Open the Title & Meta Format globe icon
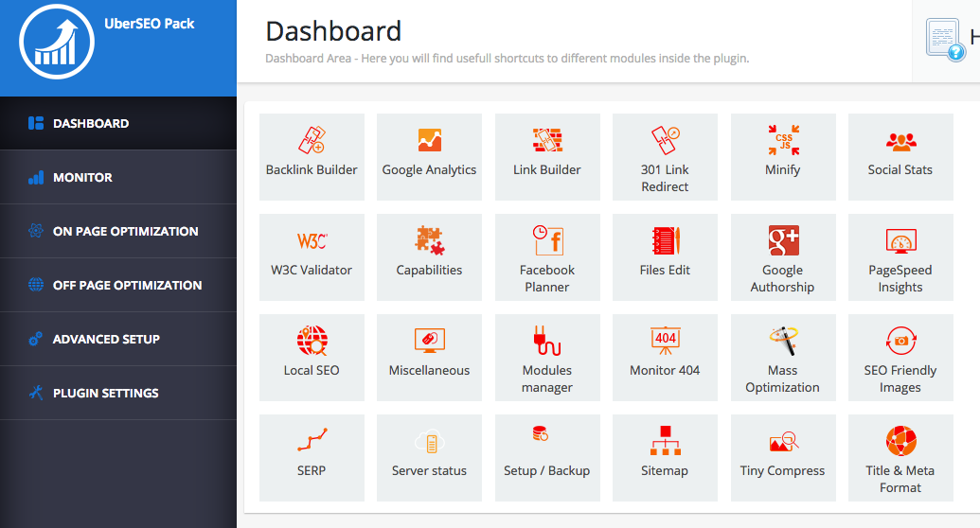 (x=900, y=441)
